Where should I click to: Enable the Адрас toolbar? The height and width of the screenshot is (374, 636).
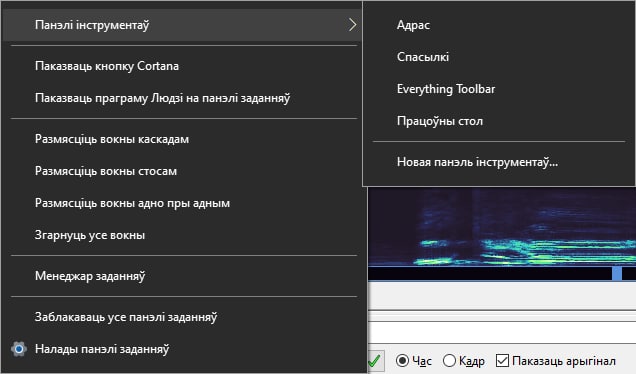499,25
